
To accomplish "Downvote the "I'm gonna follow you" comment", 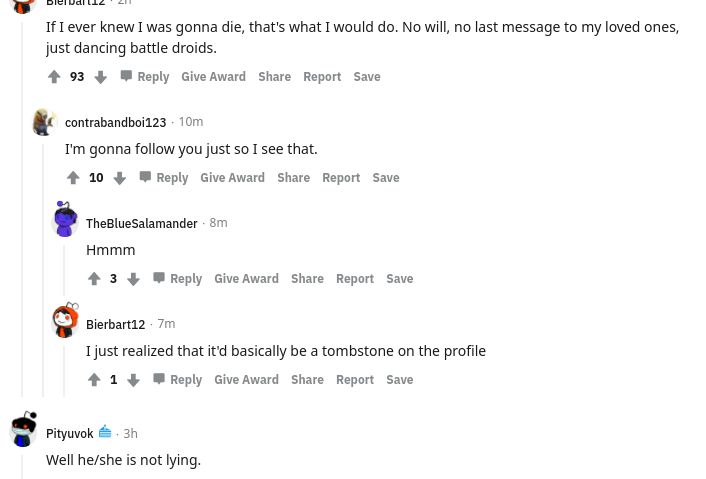I will pyautogui.click(x=119, y=178).
